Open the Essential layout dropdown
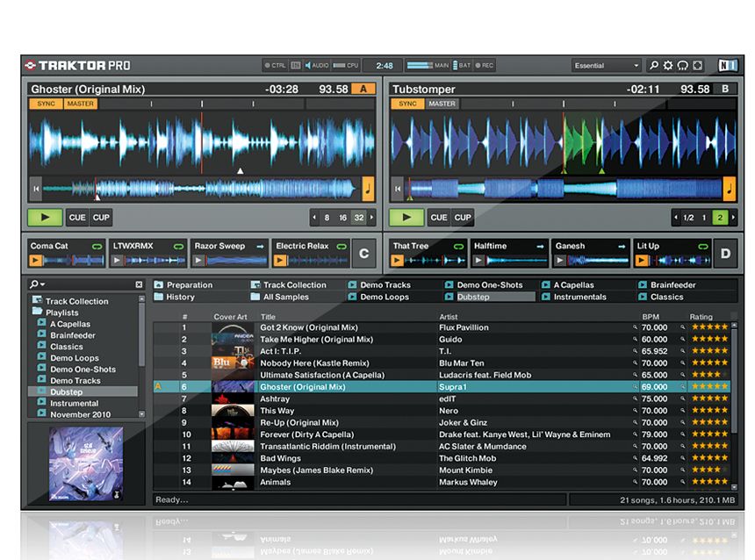The width and height of the screenshot is (755, 560). tap(605, 65)
